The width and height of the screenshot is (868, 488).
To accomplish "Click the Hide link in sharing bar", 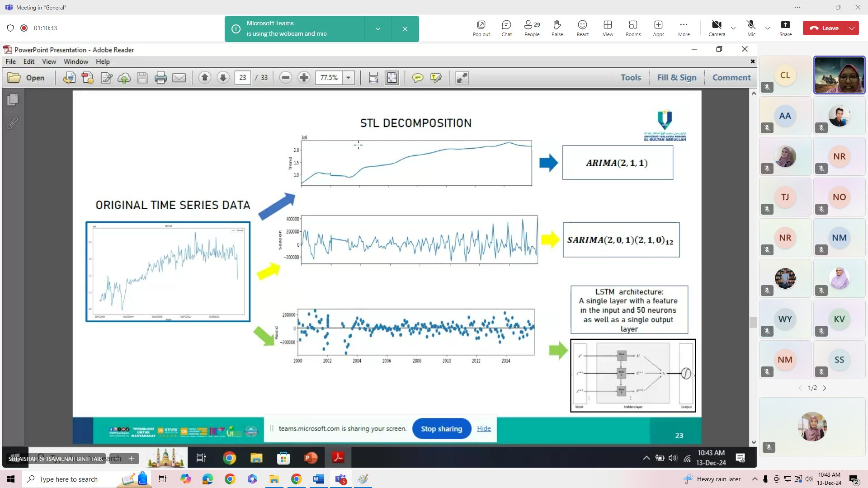I will 484,428.
